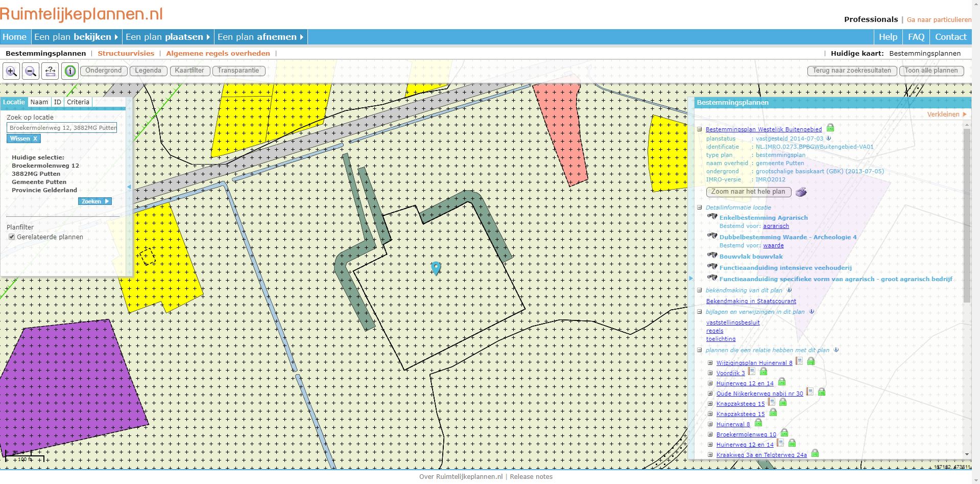The image size is (980, 484).
Task: Click the zoom in magnifier tool
Action: (x=11, y=71)
